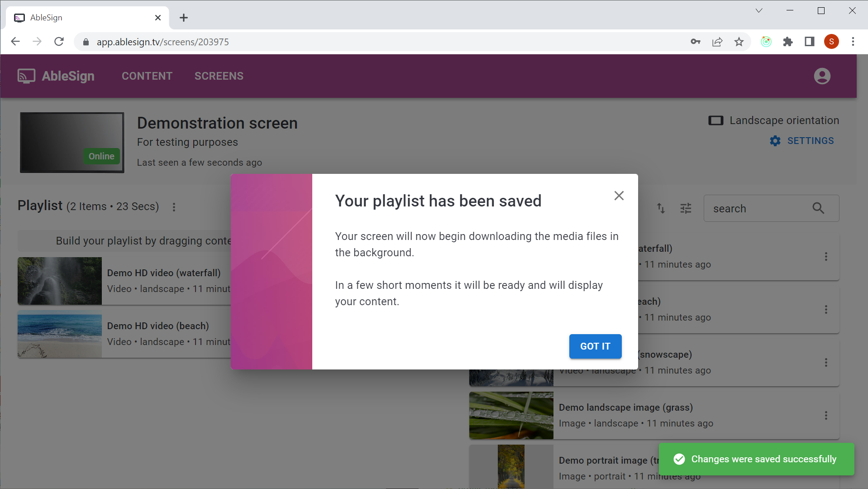
Task: Click the landscape orientation monitor icon
Action: tap(716, 120)
